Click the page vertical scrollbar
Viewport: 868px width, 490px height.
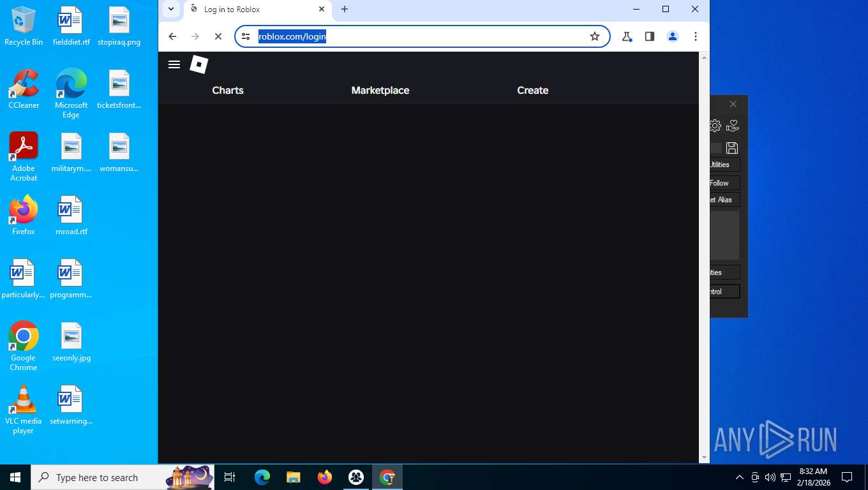click(x=705, y=257)
